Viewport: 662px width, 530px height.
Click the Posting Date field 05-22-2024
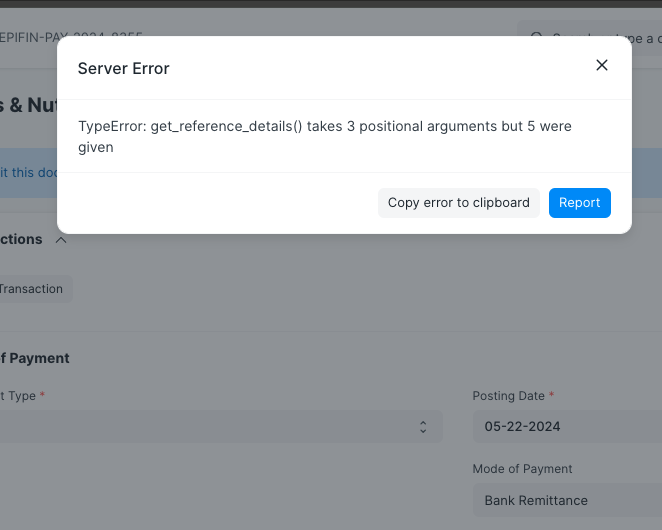(567, 427)
